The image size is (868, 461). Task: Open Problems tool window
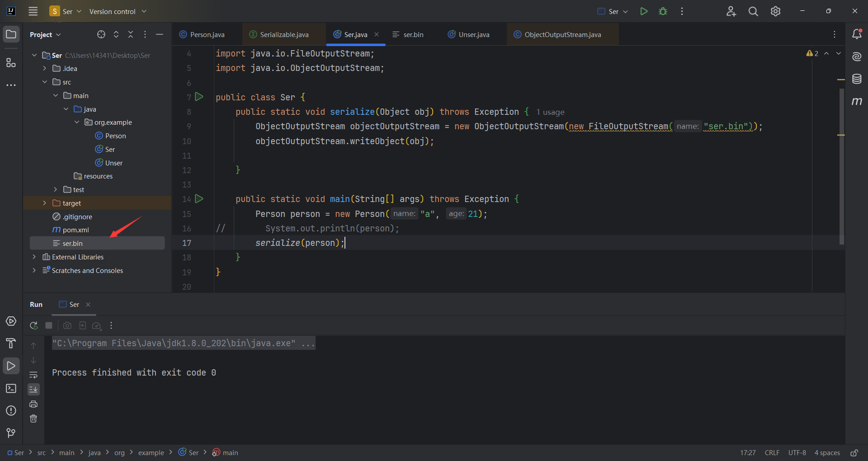[11, 410]
